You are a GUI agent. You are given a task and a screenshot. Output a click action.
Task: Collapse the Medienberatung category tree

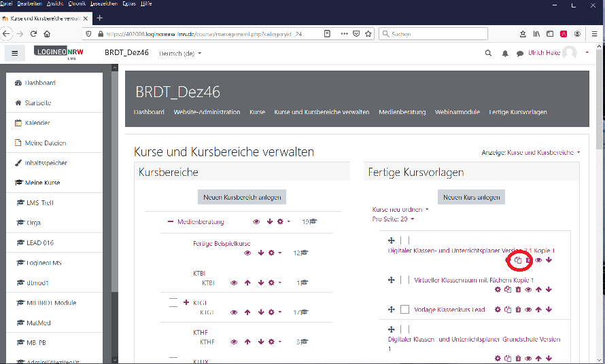tap(171, 221)
